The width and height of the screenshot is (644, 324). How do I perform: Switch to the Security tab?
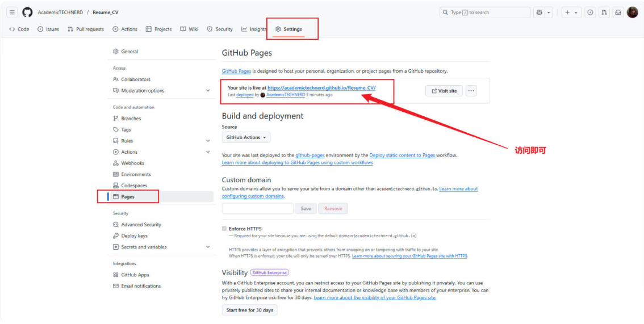[x=220, y=29]
